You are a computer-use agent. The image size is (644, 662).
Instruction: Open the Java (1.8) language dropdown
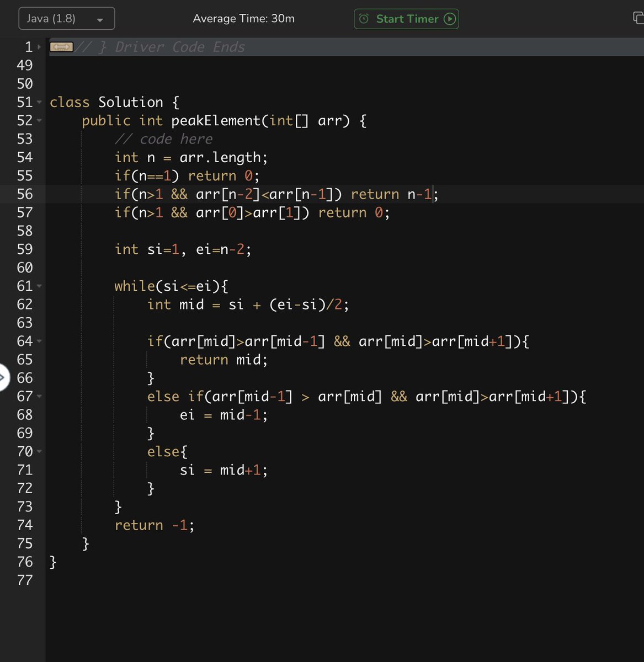click(67, 18)
